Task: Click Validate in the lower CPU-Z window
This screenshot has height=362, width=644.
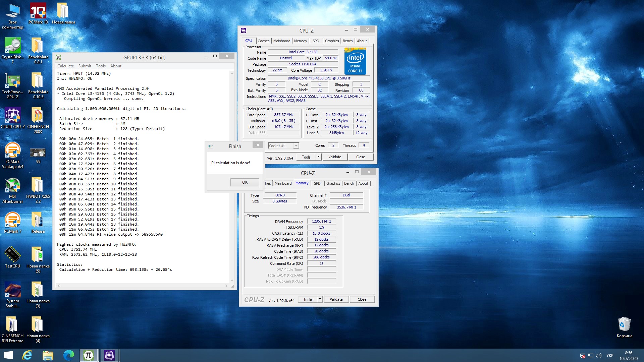Action: (x=336, y=299)
